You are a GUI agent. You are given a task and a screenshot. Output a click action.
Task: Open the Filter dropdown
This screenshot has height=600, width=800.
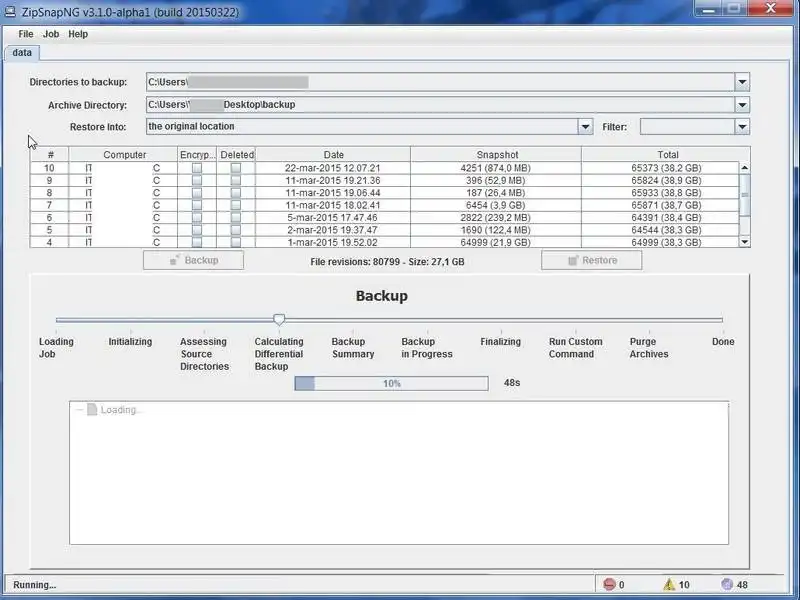pyautogui.click(x=742, y=126)
